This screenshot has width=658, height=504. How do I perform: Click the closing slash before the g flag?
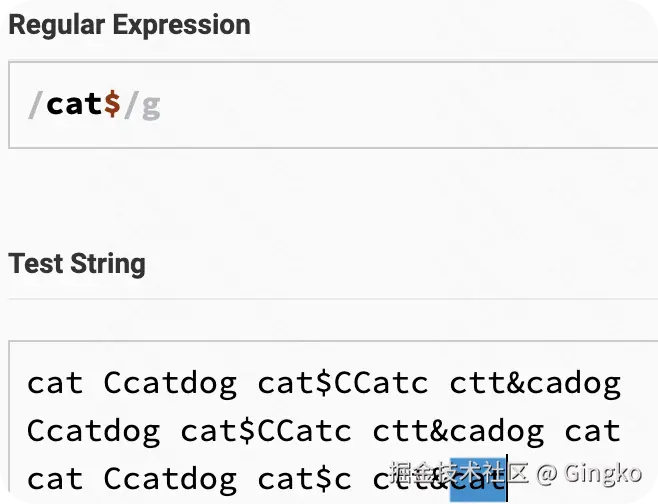point(131,104)
